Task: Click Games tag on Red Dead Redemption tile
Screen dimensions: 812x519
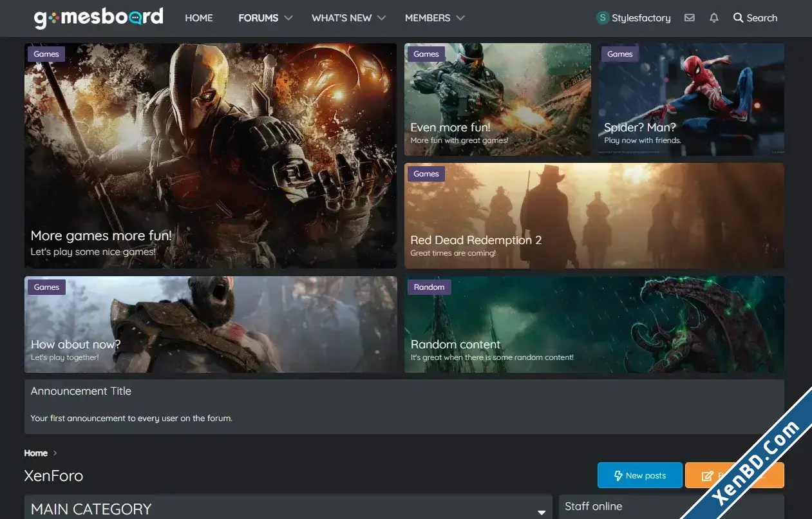Action: tap(426, 174)
